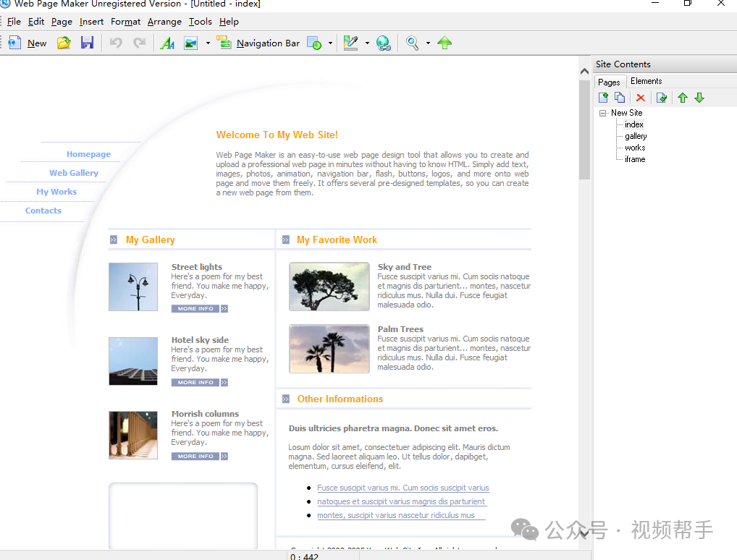
Task: Select the Morrish columns thumbnail
Action: (x=133, y=435)
